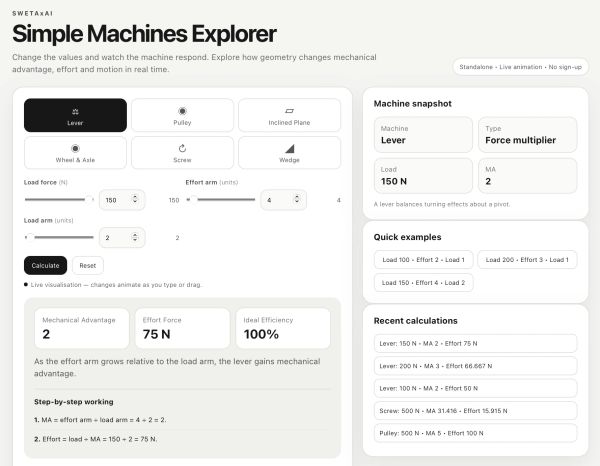
Task: Switch to the Wedge machine
Action: coord(289,153)
